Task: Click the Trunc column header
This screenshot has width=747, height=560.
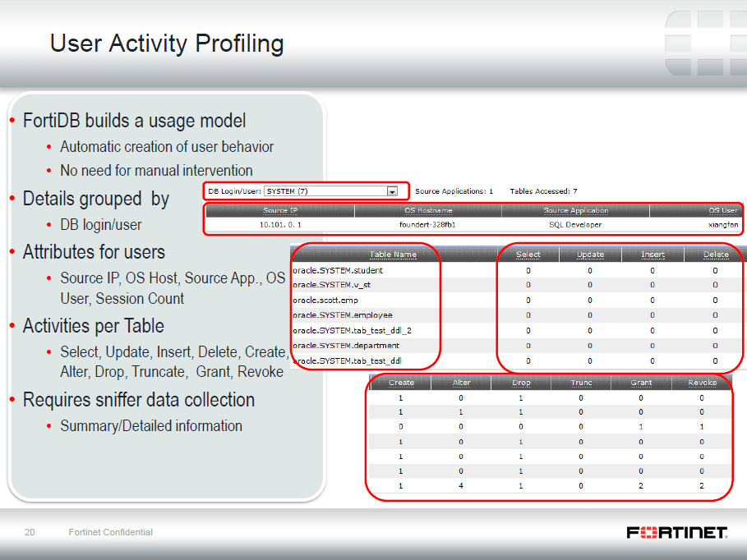Action: coord(581,383)
